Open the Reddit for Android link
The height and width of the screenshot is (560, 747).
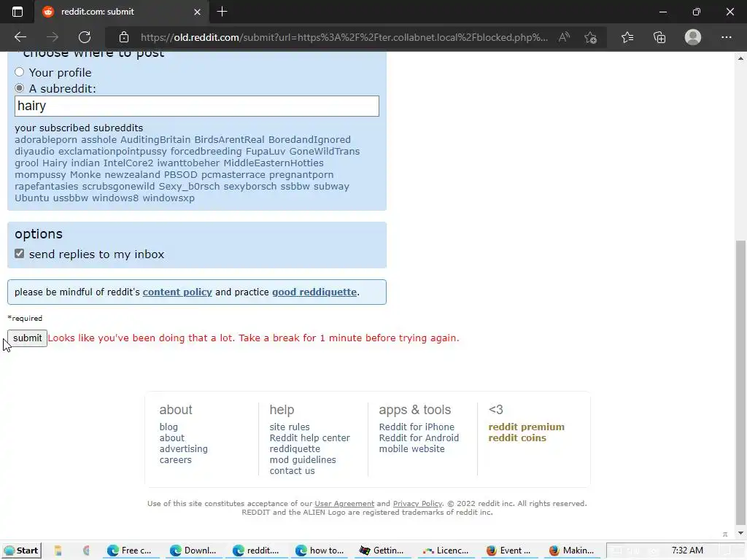pyautogui.click(x=419, y=438)
